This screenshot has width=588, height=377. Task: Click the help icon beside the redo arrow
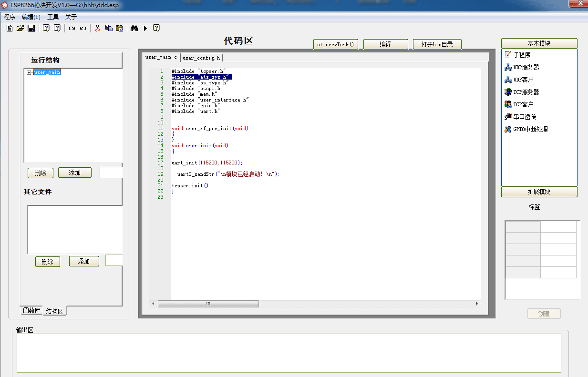[57, 28]
